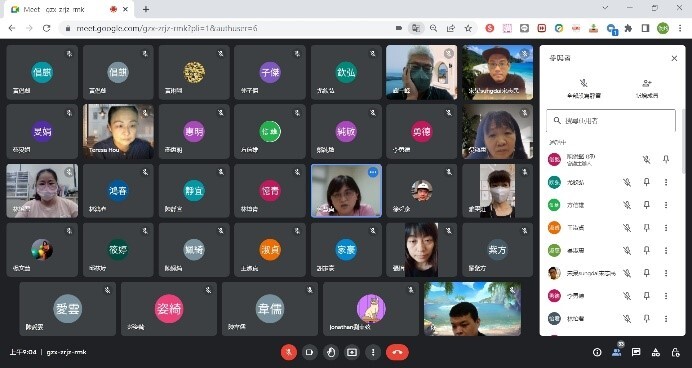Screen dimensions: 692x368
Task: Select the Teresa Hou video tile
Action: coord(118,131)
